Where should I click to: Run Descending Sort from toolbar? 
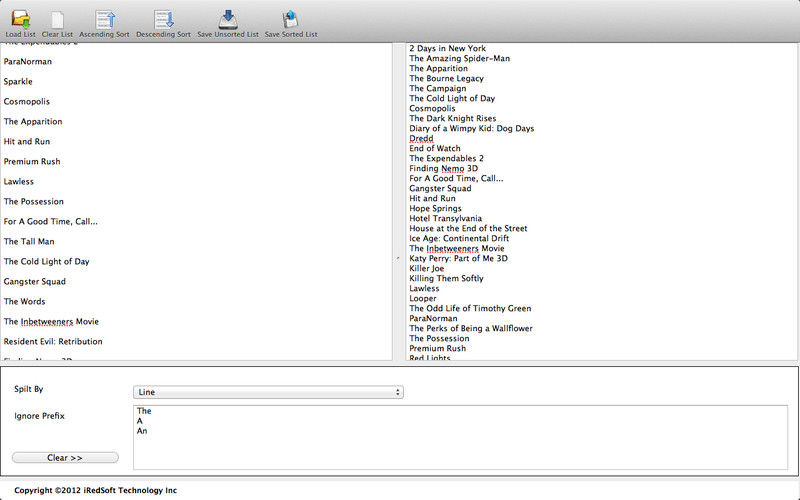tap(163, 23)
